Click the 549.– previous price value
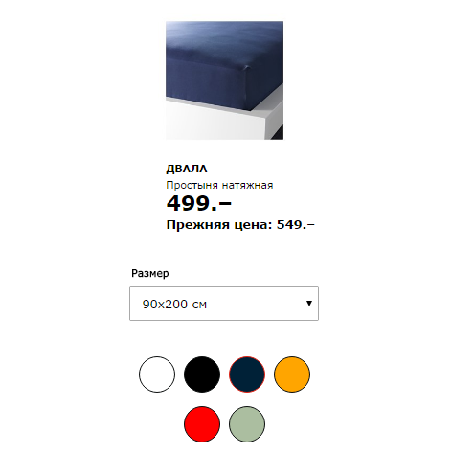 [296, 225]
